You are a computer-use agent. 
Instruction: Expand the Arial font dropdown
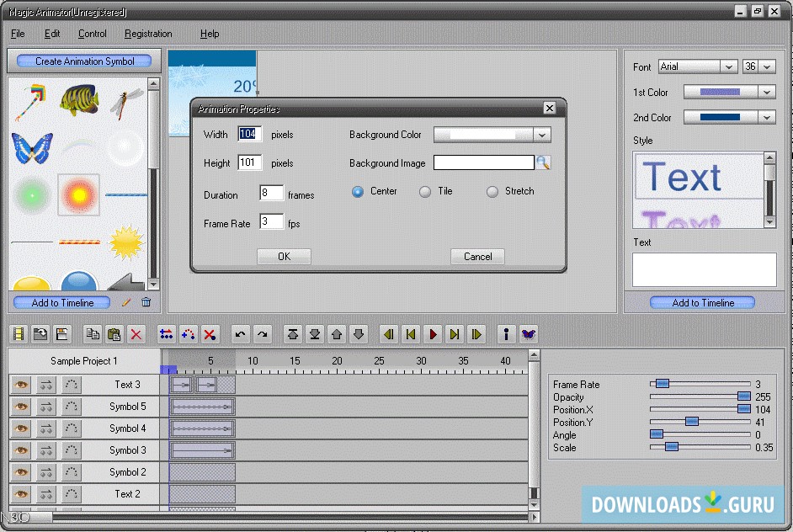[x=727, y=67]
